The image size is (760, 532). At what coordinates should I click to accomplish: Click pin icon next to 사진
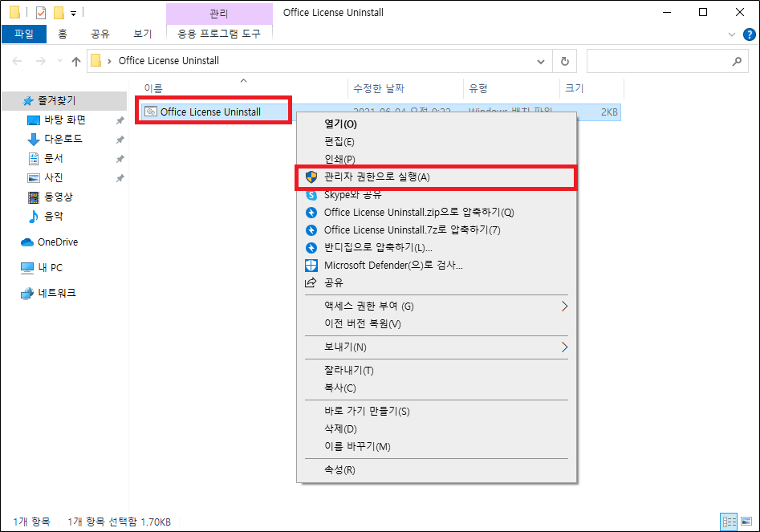coord(120,178)
